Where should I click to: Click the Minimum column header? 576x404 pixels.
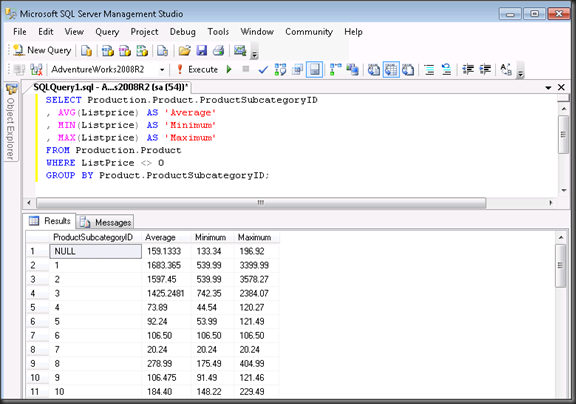tap(212, 237)
